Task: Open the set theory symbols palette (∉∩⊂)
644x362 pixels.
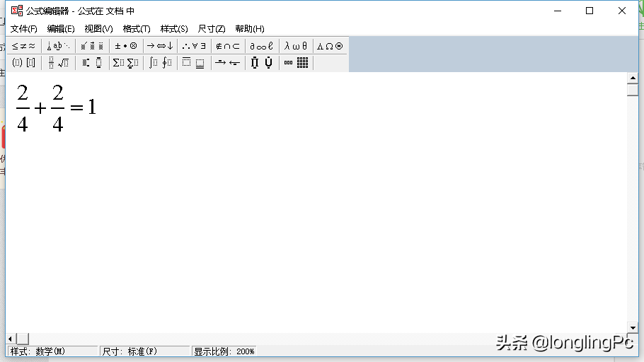Action: (228, 46)
